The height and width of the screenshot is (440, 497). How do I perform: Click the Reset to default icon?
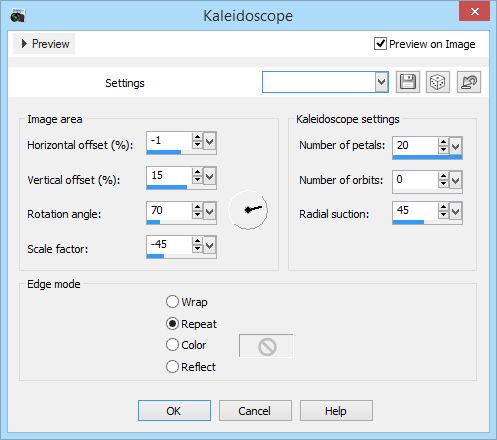469,82
